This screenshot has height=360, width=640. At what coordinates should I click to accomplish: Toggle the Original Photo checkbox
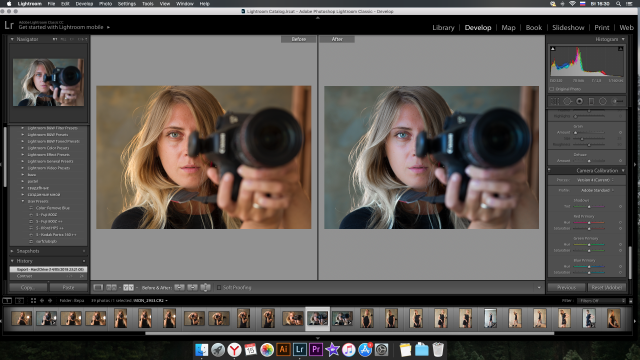(552, 89)
